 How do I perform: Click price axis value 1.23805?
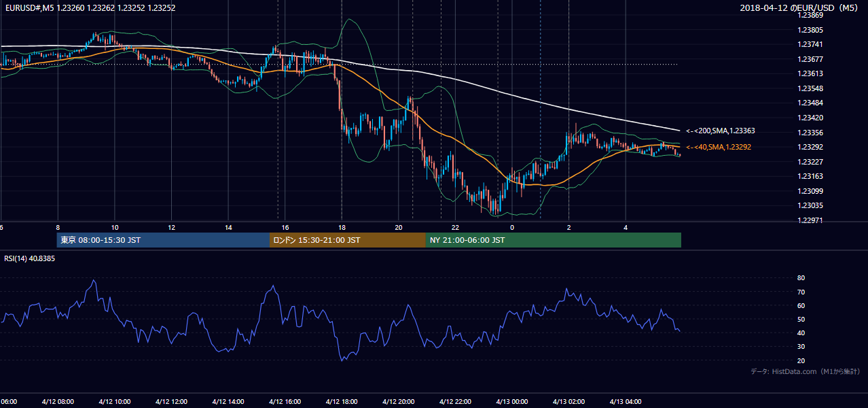pyautogui.click(x=810, y=30)
